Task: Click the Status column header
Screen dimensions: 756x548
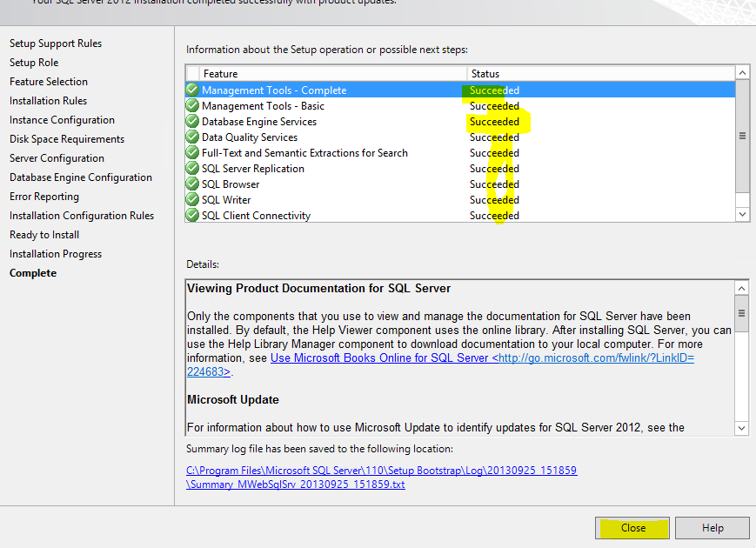Action: [x=601, y=74]
